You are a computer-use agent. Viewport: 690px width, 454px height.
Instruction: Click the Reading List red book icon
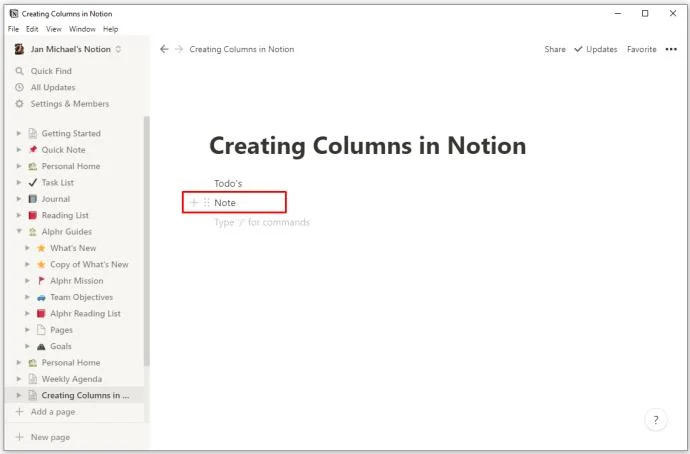[x=33, y=215]
